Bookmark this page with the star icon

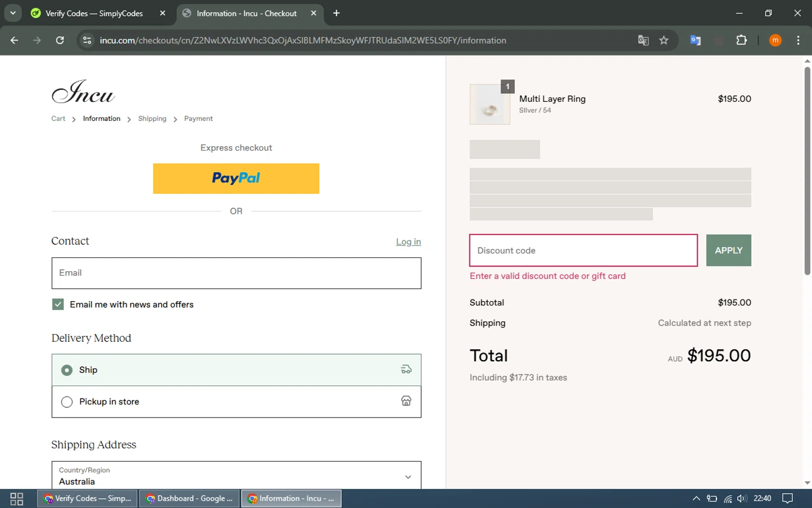pos(664,40)
